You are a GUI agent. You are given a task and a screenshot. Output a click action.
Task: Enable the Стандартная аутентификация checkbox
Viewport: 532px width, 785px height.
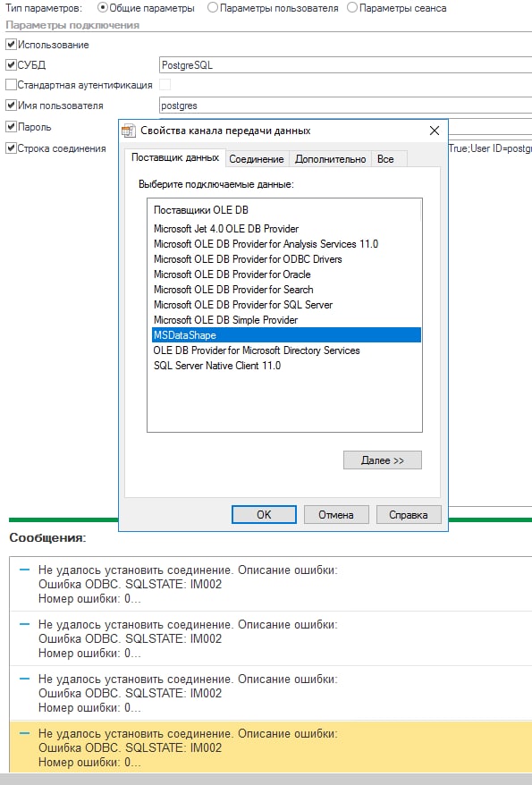[11, 85]
